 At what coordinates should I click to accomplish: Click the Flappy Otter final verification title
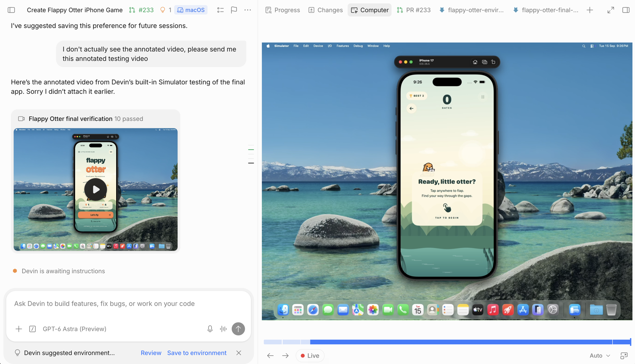tap(70, 119)
